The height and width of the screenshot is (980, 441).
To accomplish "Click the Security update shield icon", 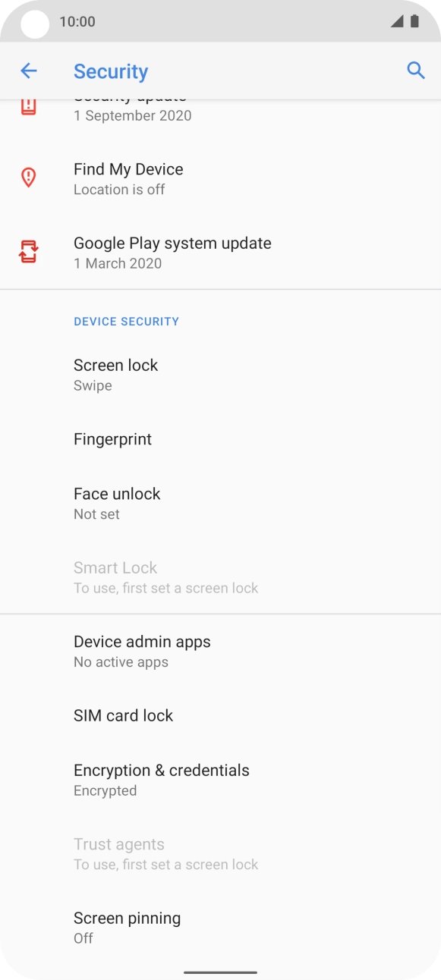I will pos(27,106).
